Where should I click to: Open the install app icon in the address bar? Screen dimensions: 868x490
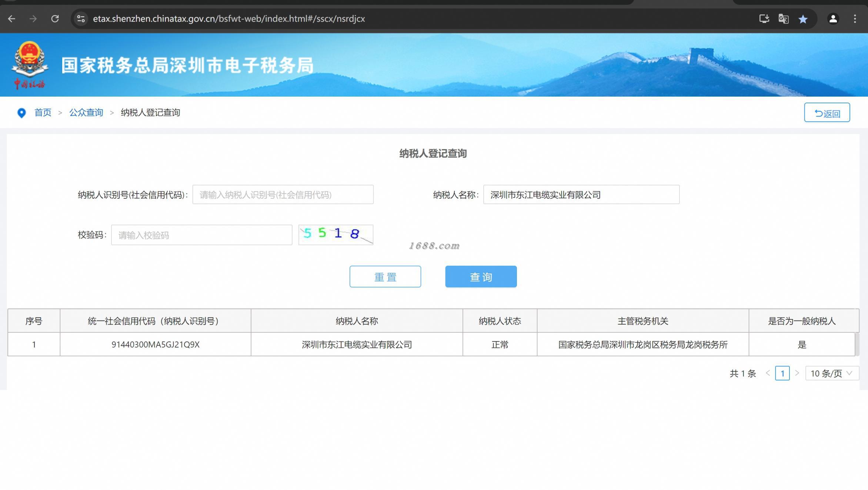(764, 19)
